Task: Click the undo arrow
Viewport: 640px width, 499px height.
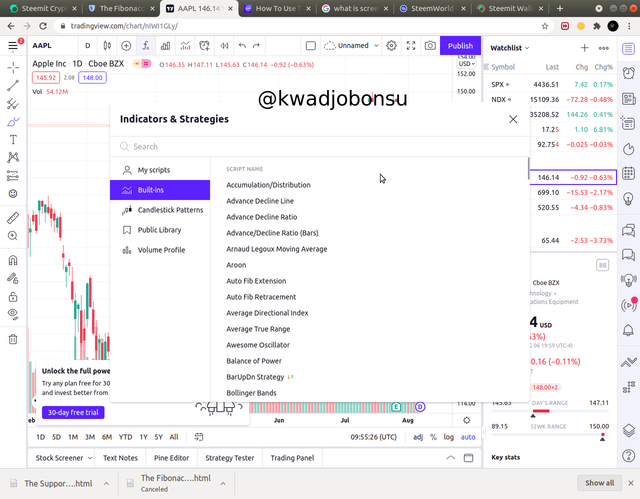Action: tap(242, 46)
